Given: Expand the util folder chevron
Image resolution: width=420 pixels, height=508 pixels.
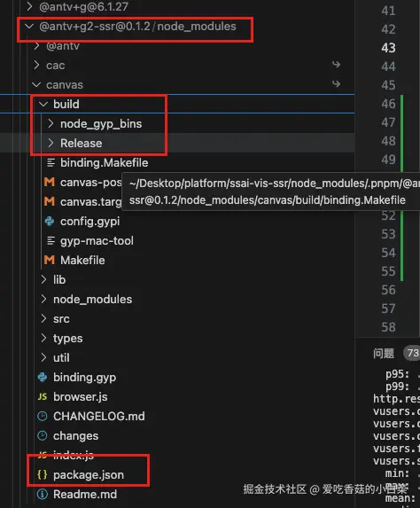Looking at the screenshot, I should pos(43,357).
